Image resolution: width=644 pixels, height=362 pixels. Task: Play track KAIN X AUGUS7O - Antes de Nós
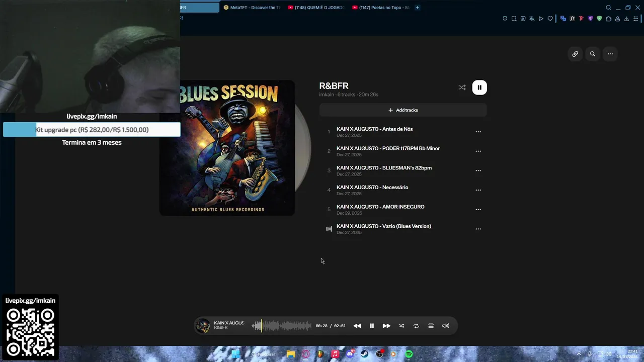click(374, 129)
